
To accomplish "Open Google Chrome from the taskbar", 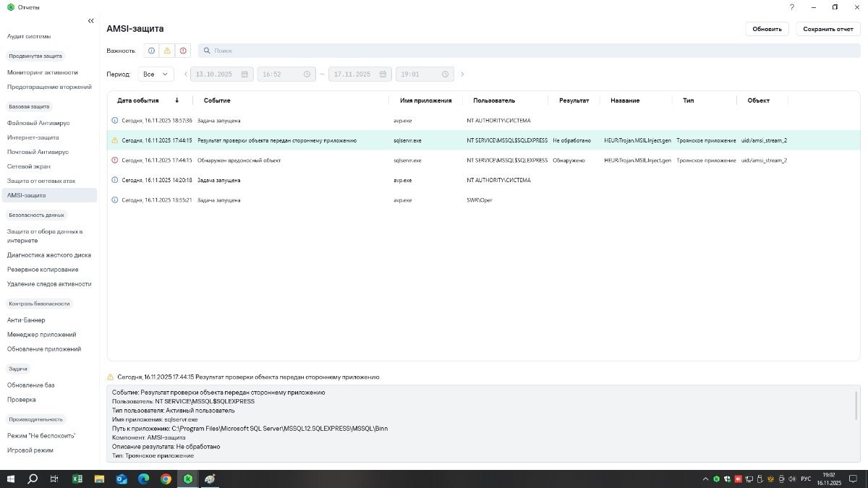I will click(166, 479).
